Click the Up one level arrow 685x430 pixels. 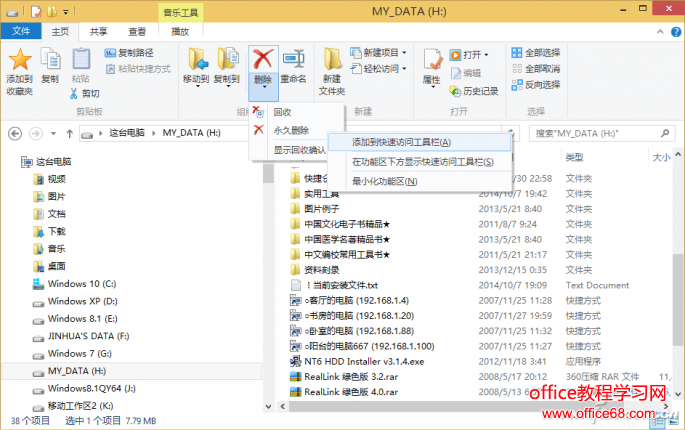click(x=69, y=133)
